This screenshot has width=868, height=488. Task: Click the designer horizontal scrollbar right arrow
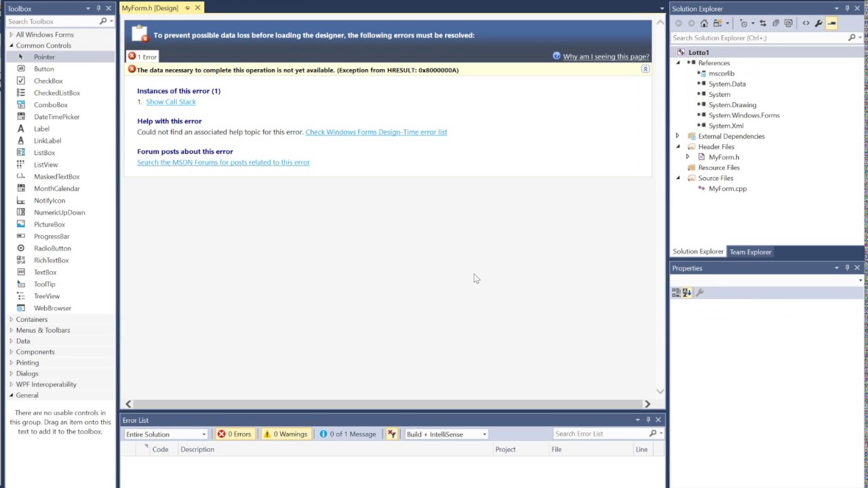coord(647,404)
